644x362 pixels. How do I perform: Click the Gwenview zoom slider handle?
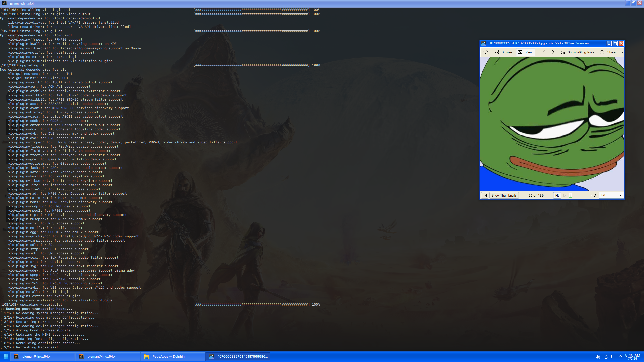[x=570, y=195]
